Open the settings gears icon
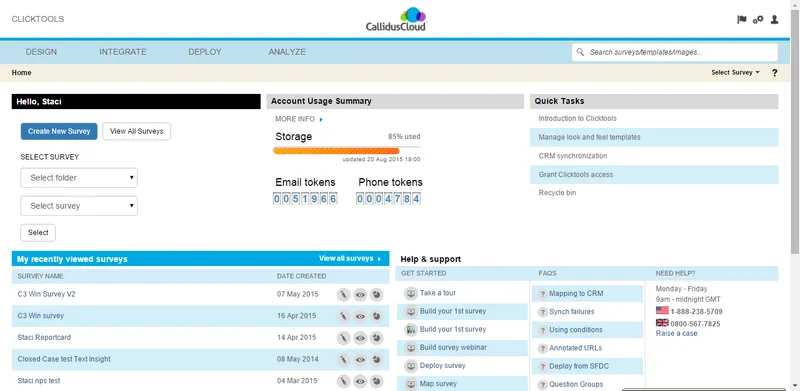 (x=758, y=19)
